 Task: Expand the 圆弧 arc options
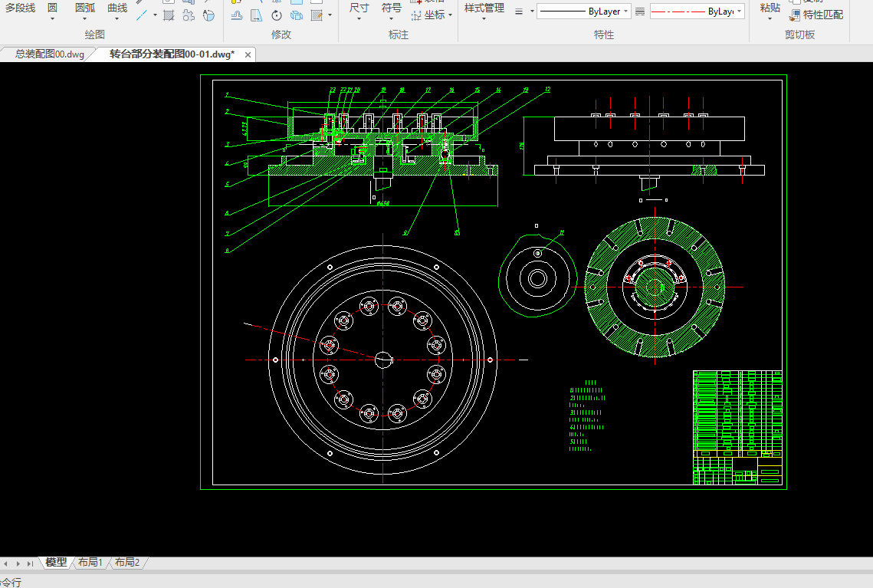(85, 19)
